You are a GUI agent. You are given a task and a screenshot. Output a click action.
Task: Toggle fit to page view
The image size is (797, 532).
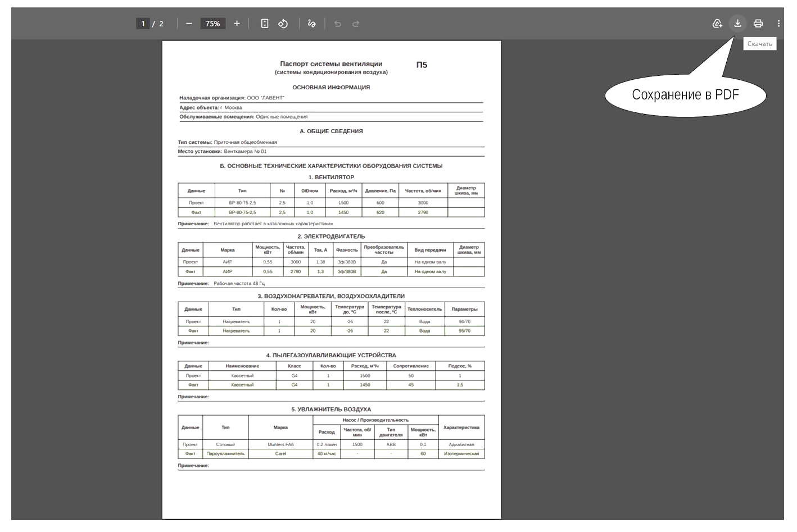coord(265,24)
